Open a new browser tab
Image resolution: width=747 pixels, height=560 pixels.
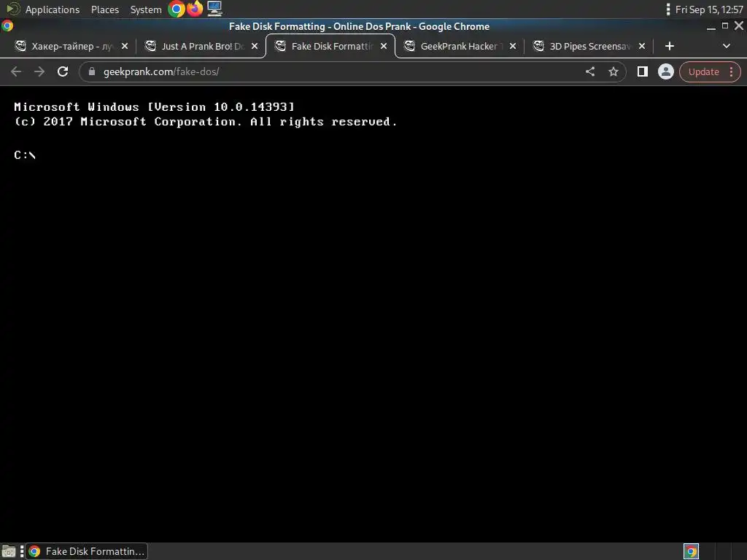tap(670, 46)
